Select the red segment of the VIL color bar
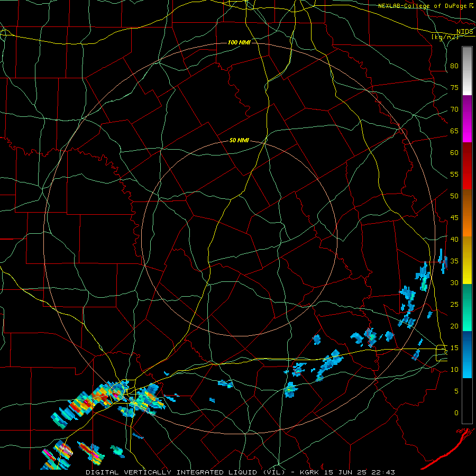This screenshot has height=476, width=476. tap(467, 166)
